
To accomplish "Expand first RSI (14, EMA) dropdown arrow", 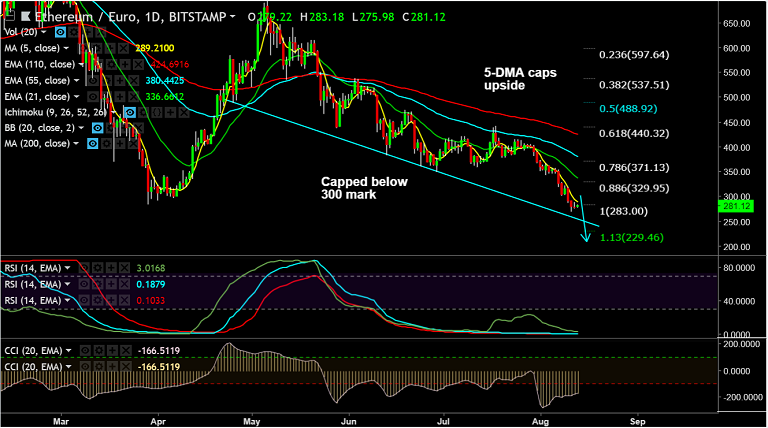I will click(x=67, y=268).
